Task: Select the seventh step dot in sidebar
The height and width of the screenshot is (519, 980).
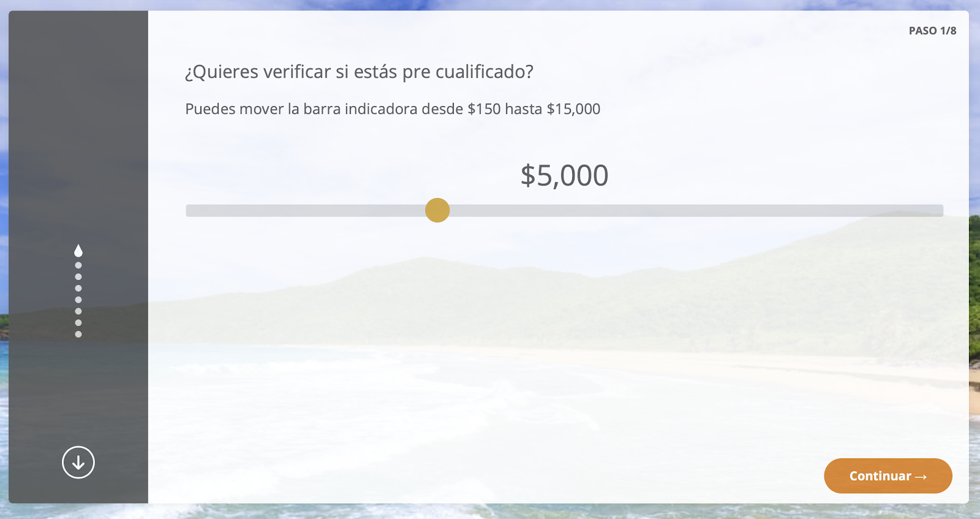Action: pos(78,322)
